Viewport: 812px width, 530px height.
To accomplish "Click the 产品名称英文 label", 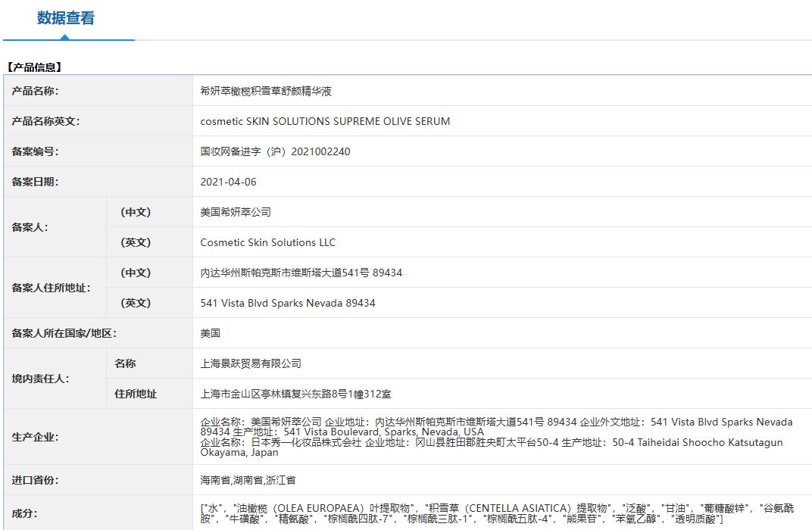I will (45, 121).
